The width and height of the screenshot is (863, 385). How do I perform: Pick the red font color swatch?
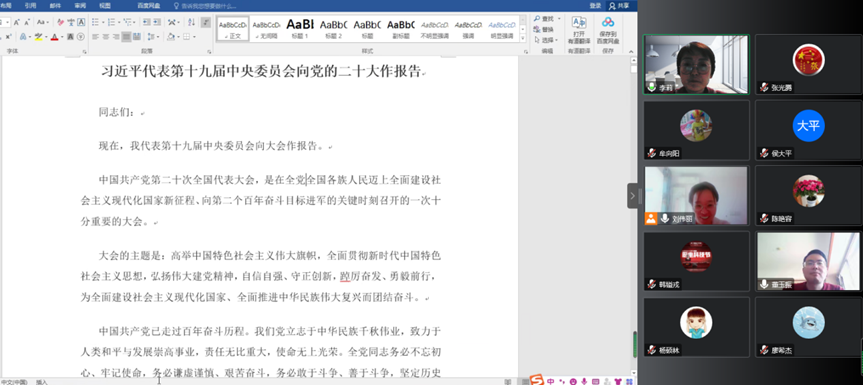coord(54,37)
